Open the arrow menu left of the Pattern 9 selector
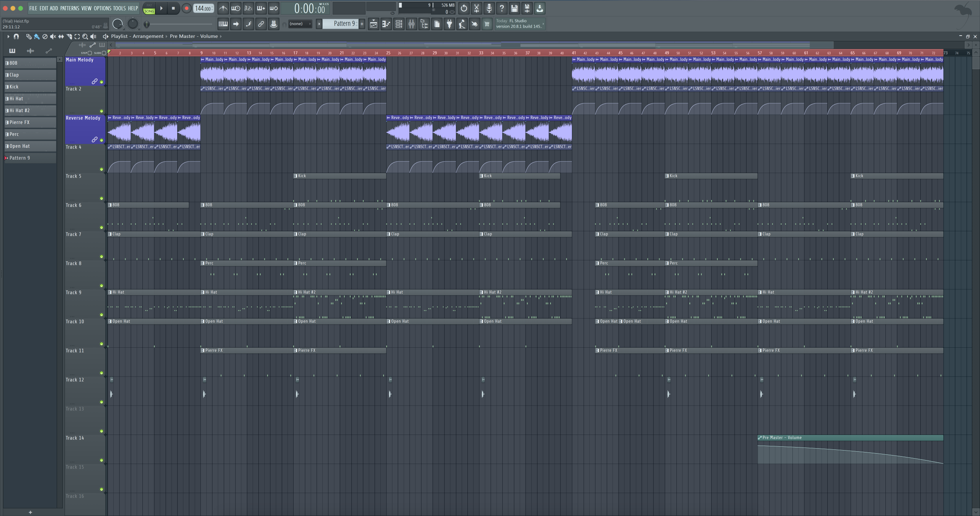The image size is (980, 516). pyautogui.click(x=319, y=24)
